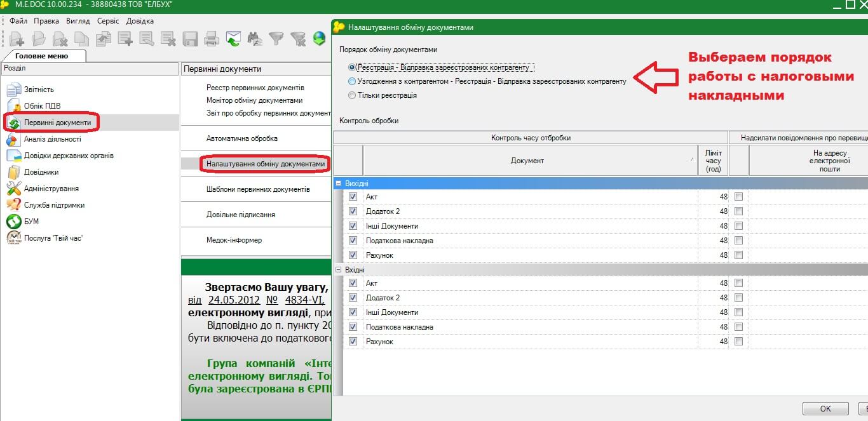This screenshot has height=421, width=868.
Task: Click the Розділ panel header
Action: [x=90, y=68]
